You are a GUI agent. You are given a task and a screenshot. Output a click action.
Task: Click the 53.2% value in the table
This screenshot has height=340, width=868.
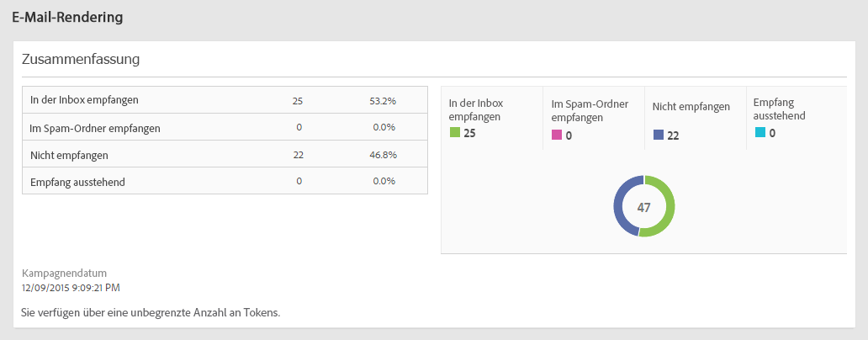(x=383, y=101)
